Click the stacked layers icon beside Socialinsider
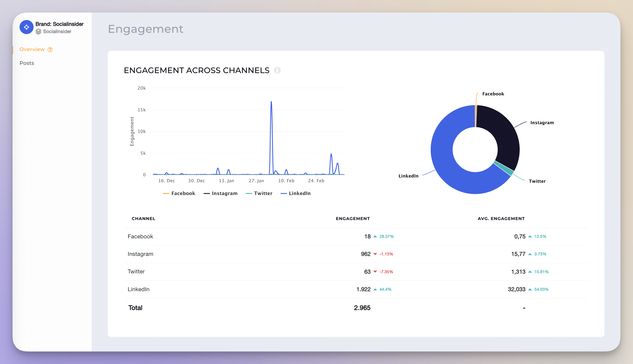633x364 pixels. point(38,32)
